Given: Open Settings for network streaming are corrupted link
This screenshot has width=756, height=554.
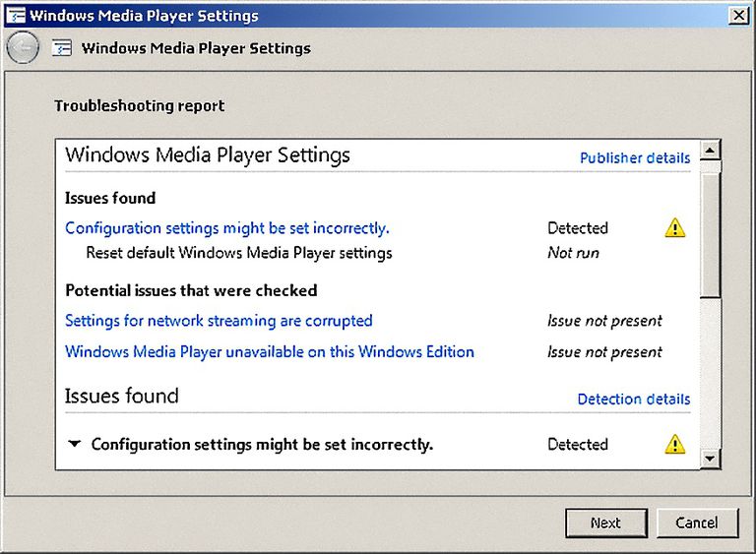Looking at the screenshot, I should tap(219, 321).
